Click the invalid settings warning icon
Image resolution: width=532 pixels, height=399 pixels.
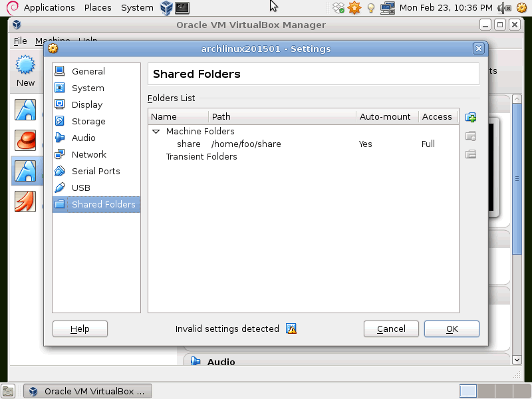click(x=291, y=329)
